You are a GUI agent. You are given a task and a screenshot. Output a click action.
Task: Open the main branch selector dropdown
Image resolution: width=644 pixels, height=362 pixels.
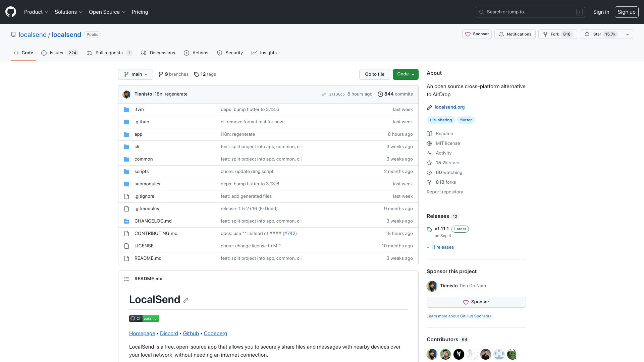(x=136, y=74)
